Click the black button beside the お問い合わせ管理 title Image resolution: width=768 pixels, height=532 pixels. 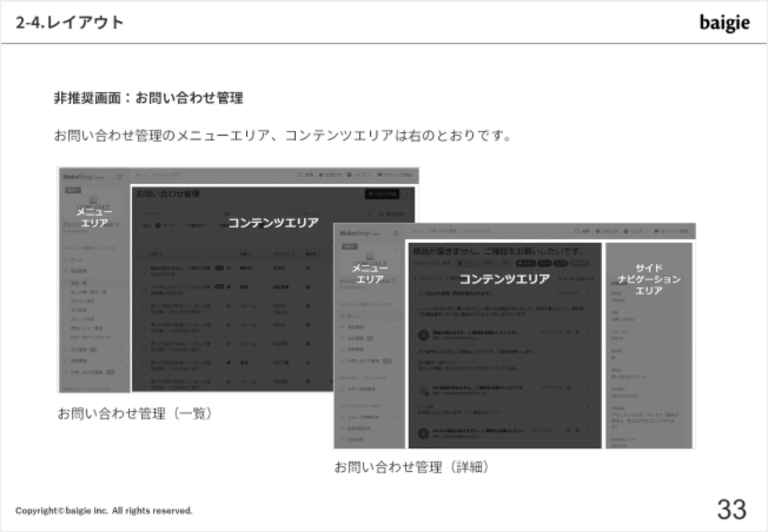(x=382, y=194)
